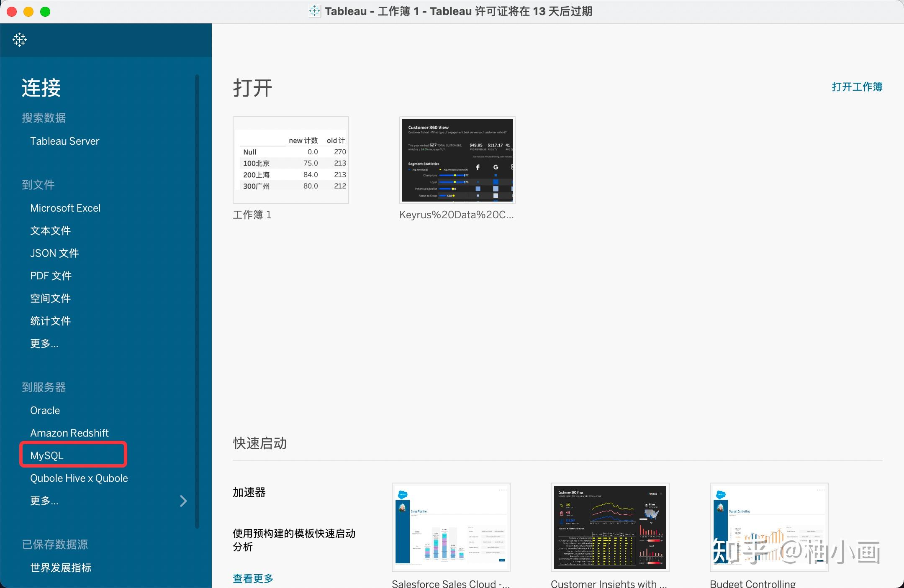Open the 统计文件 statistical file connector
The width and height of the screenshot is (904, 588).
(50, 321)
